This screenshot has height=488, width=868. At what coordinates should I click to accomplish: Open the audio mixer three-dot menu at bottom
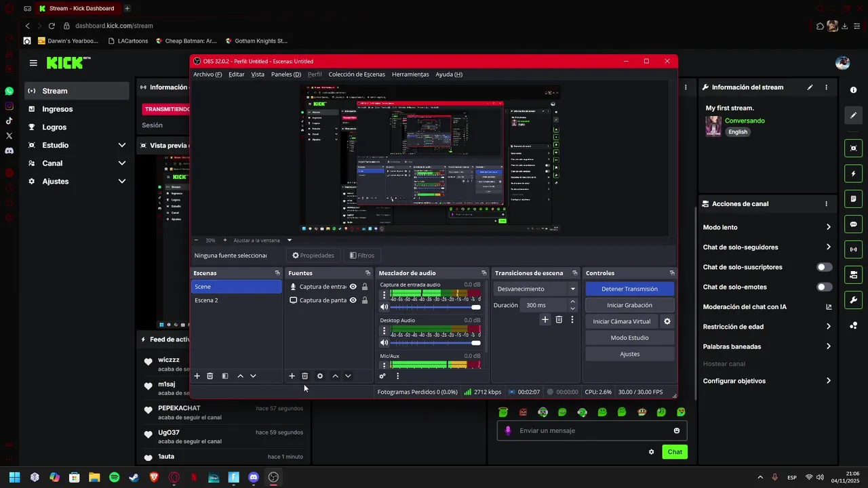click(x=397, y=376)
